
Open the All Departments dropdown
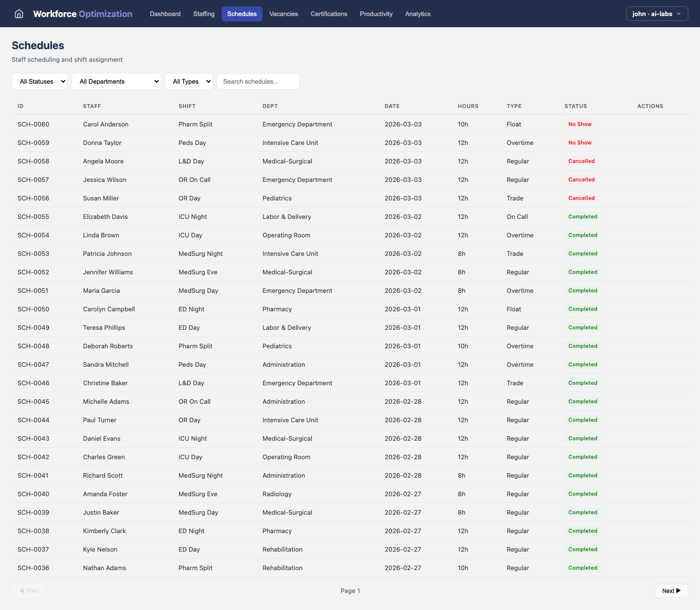coord(116,81)
